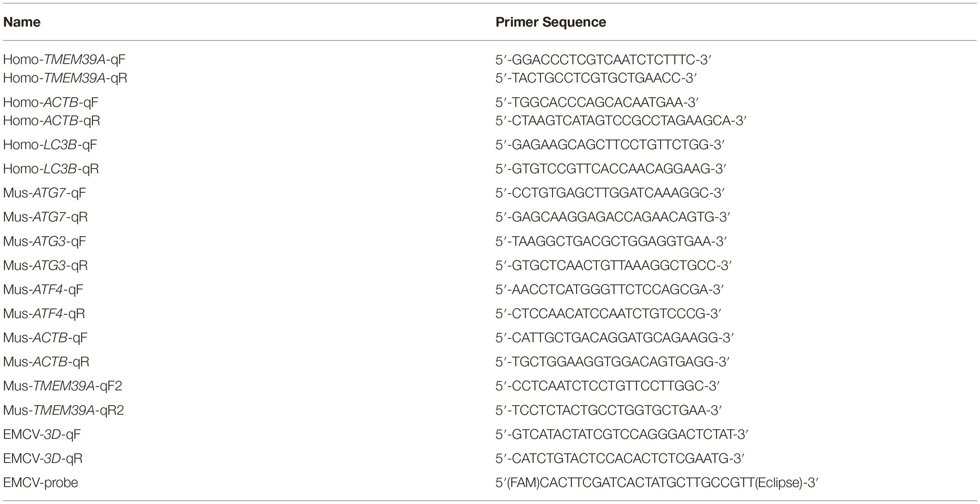Click the Mus-TMEM39A-qR2 primer sequence
The image size is (980, 504).
coord(608,410)
